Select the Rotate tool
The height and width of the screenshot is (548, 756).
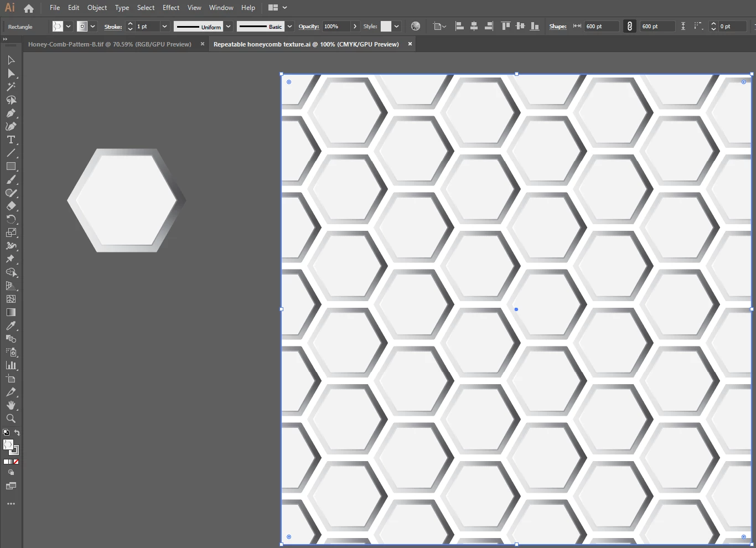click(11, 219)
